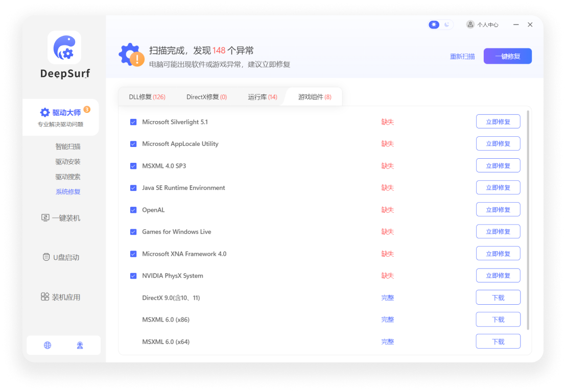Switch to the DirectX修复 tab

click(x=206, y=96)
